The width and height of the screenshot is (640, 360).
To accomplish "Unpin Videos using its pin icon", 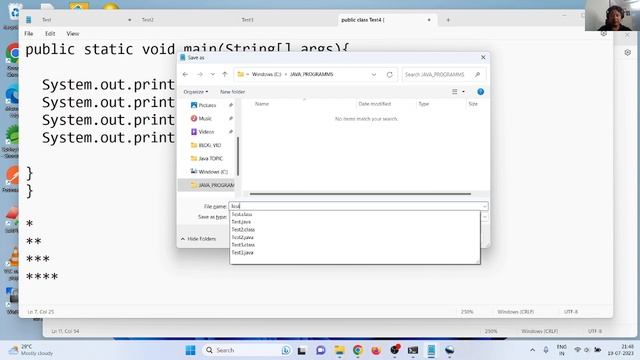I will [x=231, y=132].
